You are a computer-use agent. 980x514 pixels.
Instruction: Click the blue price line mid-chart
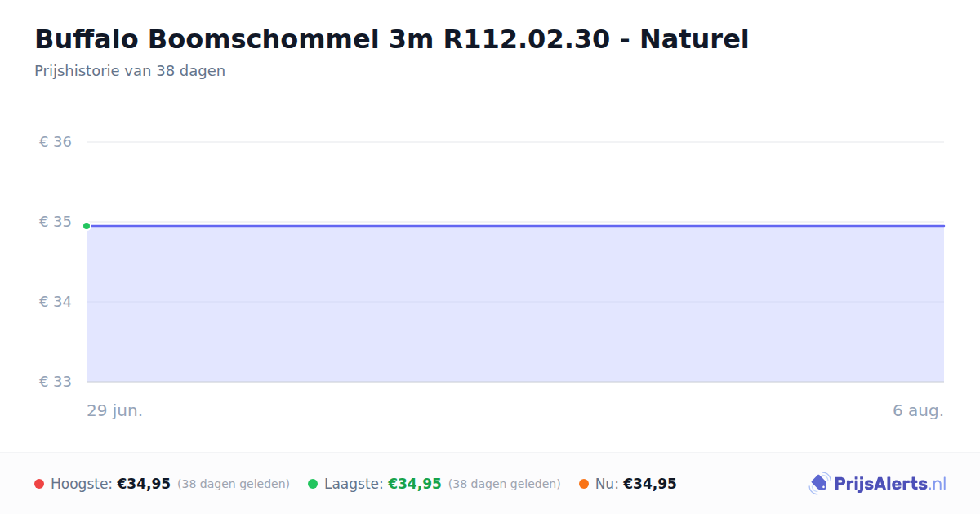click(515, 225)
